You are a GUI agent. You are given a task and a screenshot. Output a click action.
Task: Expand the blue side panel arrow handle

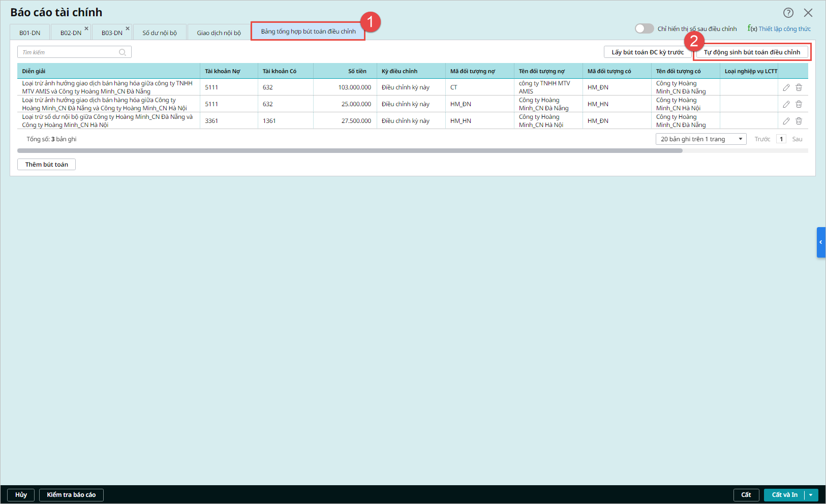(821, 242)
